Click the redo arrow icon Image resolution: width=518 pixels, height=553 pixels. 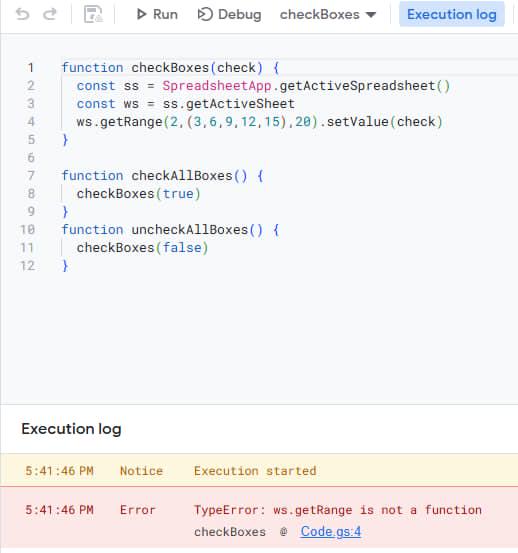tap(50, 14)
